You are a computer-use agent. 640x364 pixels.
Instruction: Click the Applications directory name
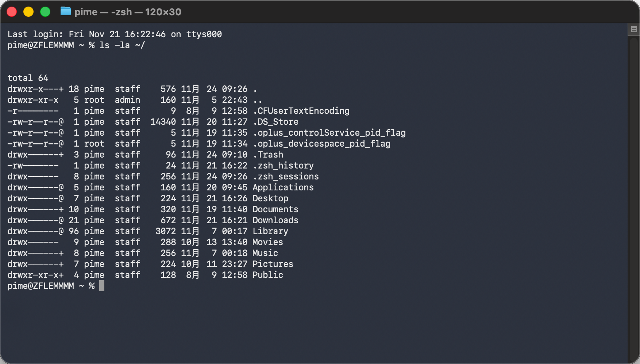(x=283, y=187)
